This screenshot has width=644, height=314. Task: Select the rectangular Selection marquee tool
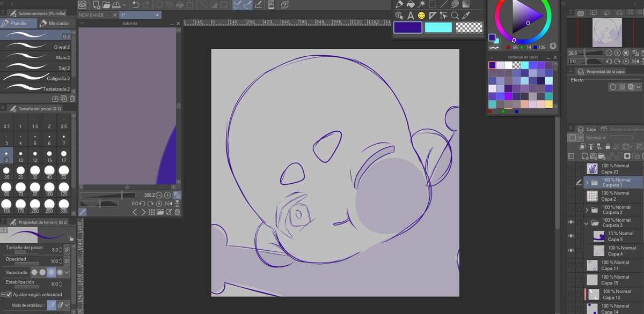pos(433,4)
